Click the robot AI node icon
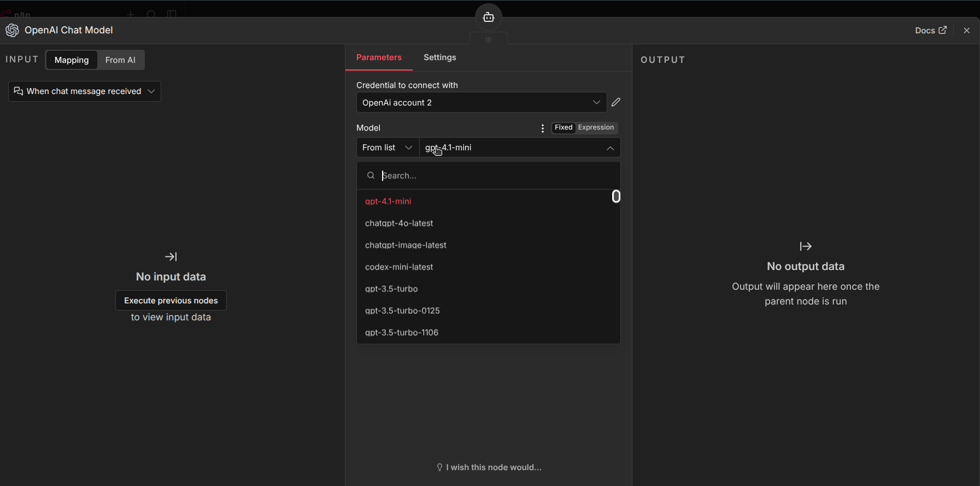This screenshot has height=486, width=980. point(488,17)
